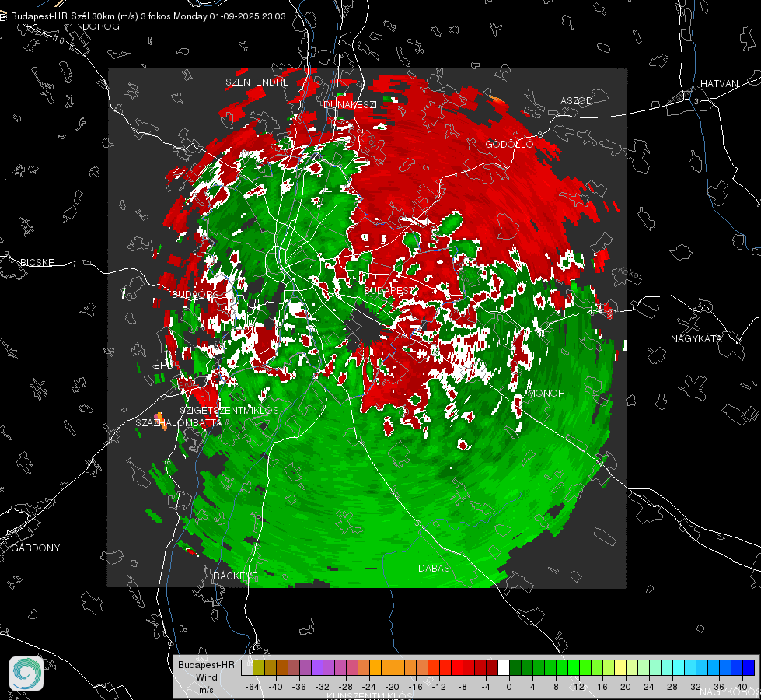Click the RÁCKEVE town label

click(236, 576)
